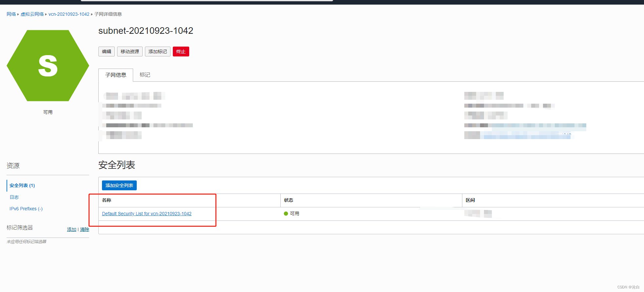Click the 可用 label under the hexagon
This screenshot has width=644, height=292.
click(x=48, y=112)
